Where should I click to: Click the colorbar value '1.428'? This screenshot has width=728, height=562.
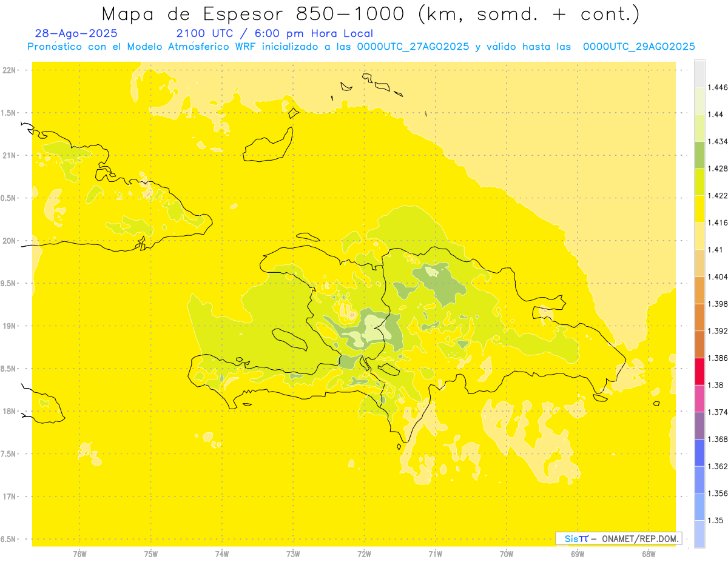pyautogui.click(x=718, y=169)
